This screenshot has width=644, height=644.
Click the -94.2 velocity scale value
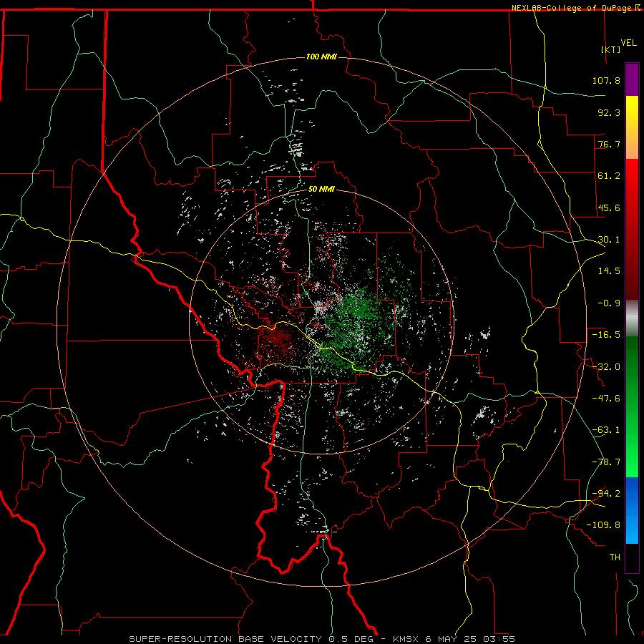606,494
